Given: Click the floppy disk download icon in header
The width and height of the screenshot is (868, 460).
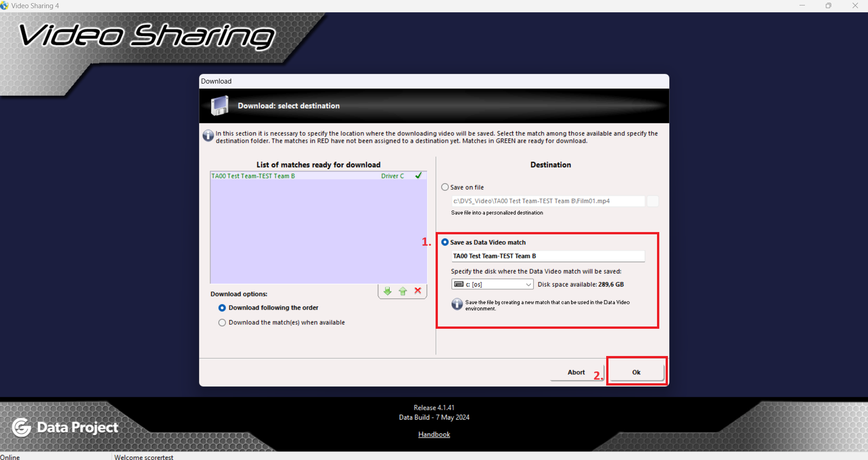Looking at the screenshot, I should (x=220, y=105).
